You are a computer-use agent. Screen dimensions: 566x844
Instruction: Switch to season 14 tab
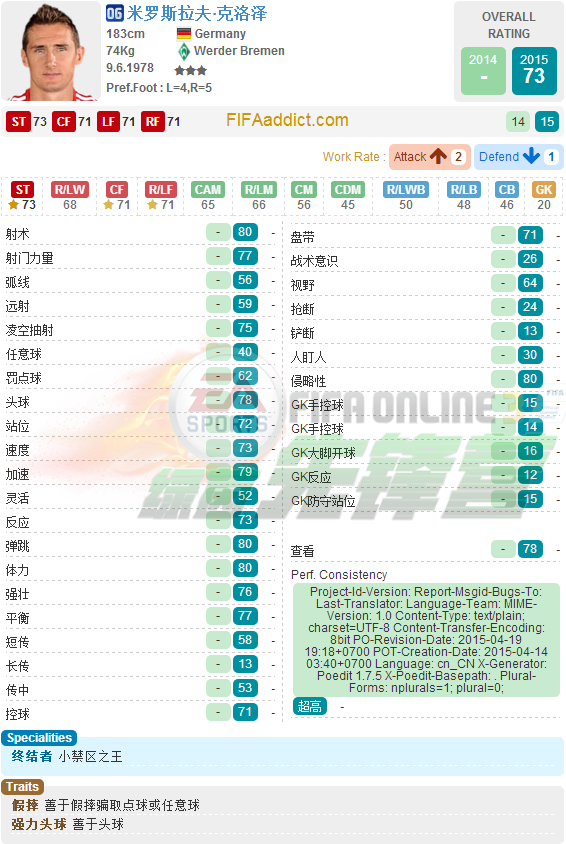point(518,122)
